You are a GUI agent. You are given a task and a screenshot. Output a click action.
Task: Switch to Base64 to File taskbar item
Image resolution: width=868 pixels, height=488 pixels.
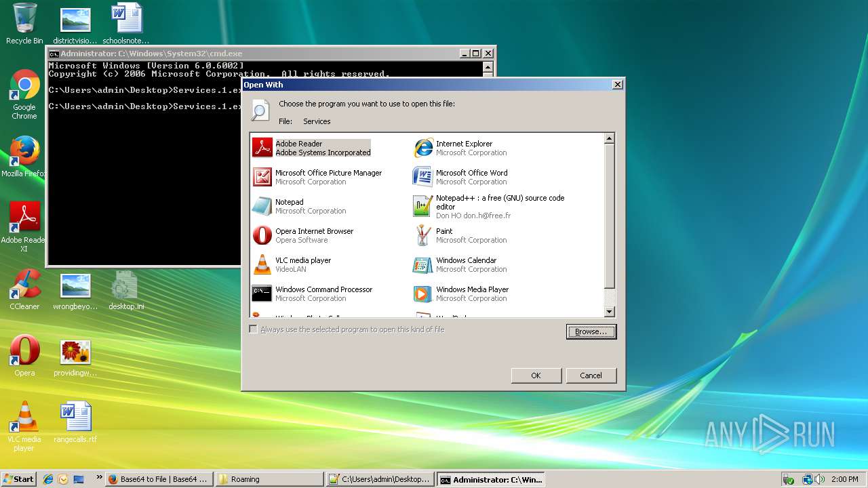(160, 479)
